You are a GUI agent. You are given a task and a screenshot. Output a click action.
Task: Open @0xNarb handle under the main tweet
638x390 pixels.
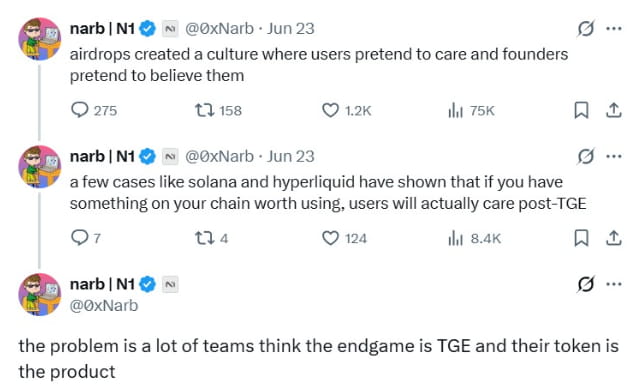point(104,306)
